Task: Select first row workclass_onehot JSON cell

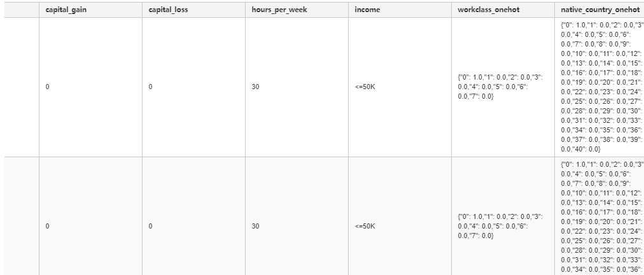Action: click(503, 87)
